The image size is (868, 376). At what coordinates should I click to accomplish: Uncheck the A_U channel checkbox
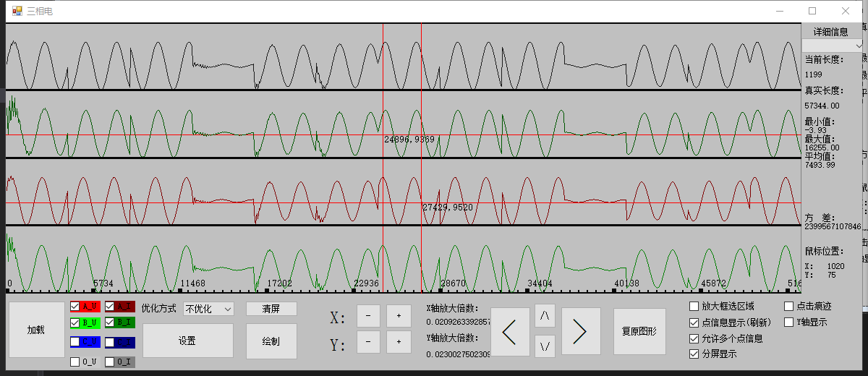[x=75, y=307]
